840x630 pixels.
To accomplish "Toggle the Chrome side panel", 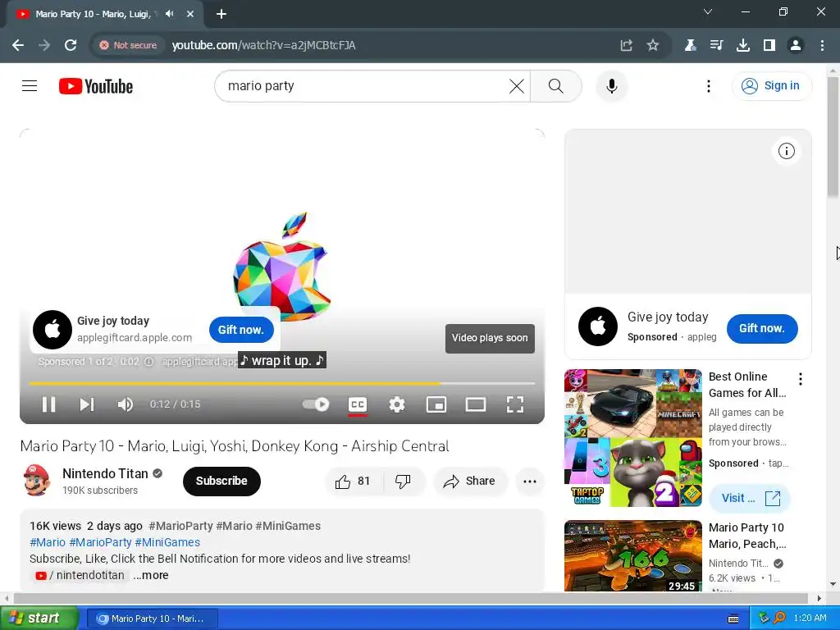I will (x=769, y=45).
